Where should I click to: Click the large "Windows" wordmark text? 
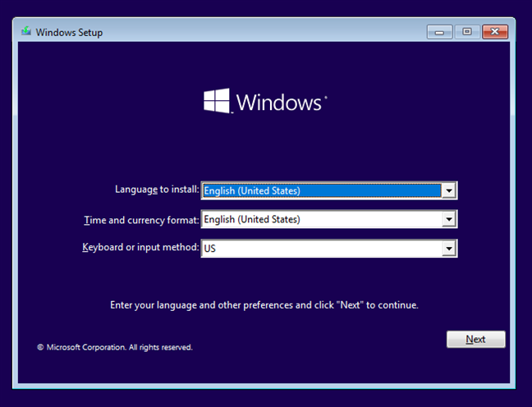click(x=281, y=103)
